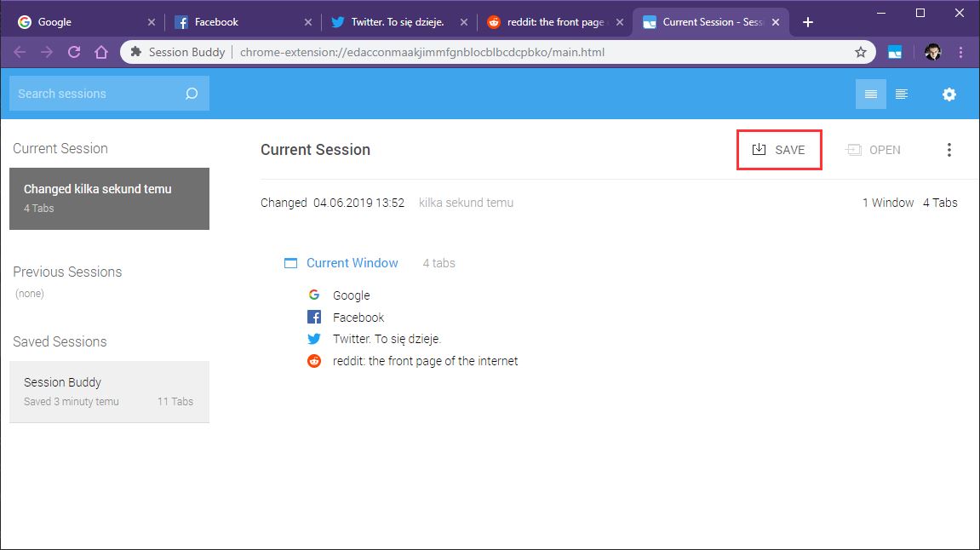980x550 pixels.
Task: Go to the browser home page
Action: [x=101, y=53]
